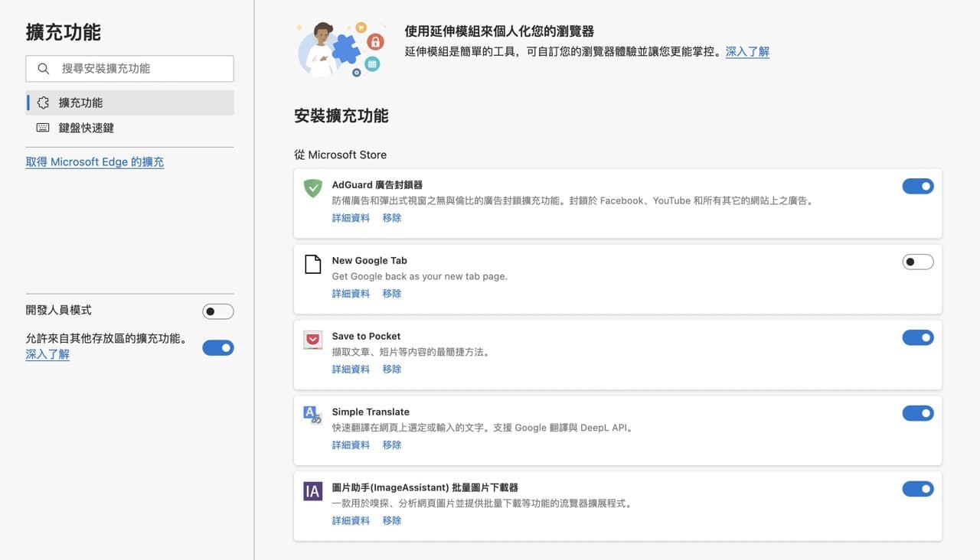Click the search magnifier icon
This screenshot has height=560, width=980.
[x=44, y=69]
